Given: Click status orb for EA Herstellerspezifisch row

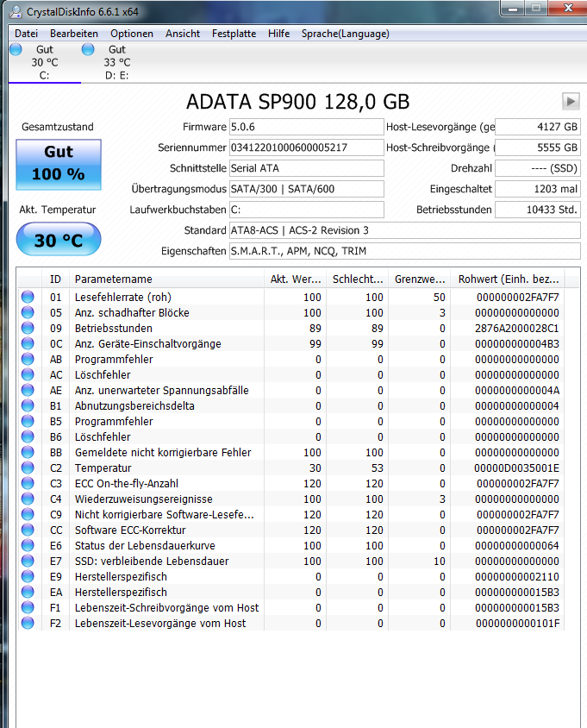Looking at the screenshot, I should click(28, 592).
